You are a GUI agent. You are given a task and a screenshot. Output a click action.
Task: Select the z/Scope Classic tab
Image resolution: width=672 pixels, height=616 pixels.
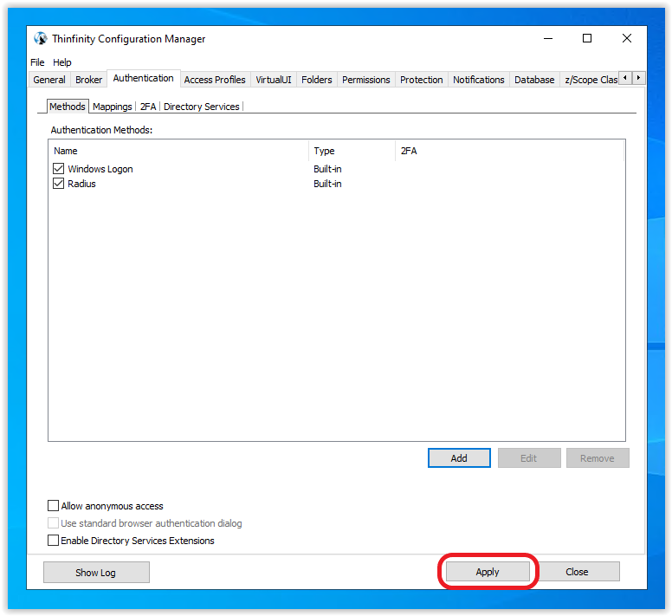pyautogui.click(x=590, y=80)
